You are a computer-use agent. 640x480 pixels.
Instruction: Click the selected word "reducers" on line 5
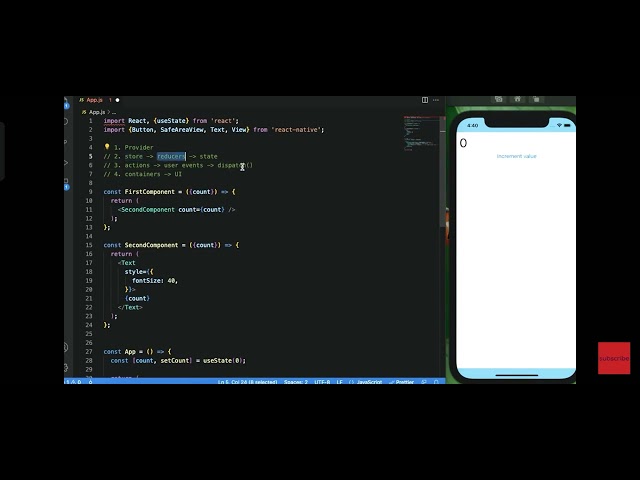click(x=171, y=156)
